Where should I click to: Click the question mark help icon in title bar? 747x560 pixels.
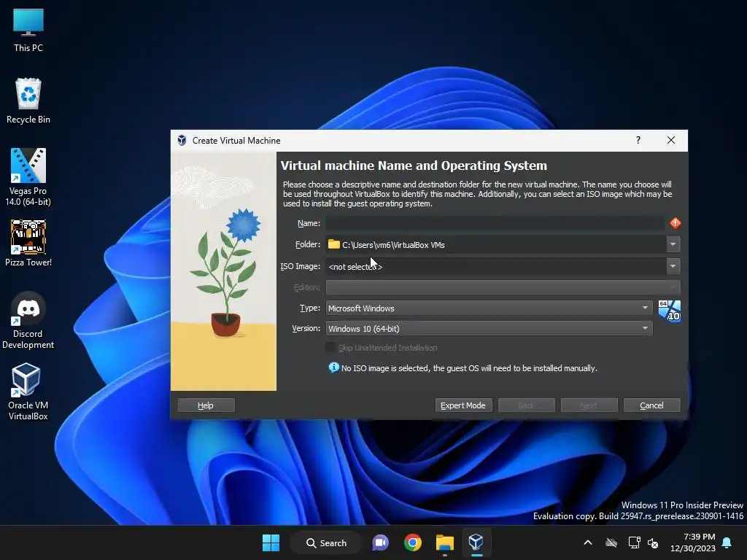(638, 140)
